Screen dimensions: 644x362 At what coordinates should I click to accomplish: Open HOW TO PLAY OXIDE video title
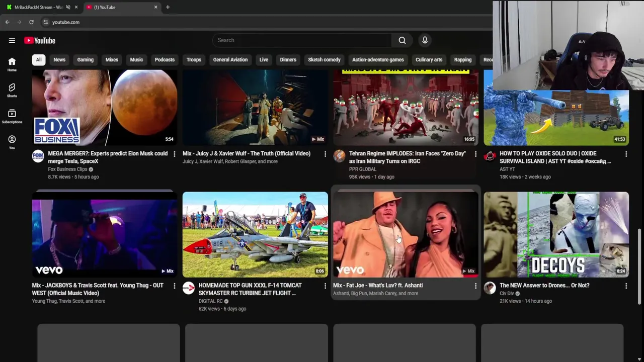[x=555, y=157]
